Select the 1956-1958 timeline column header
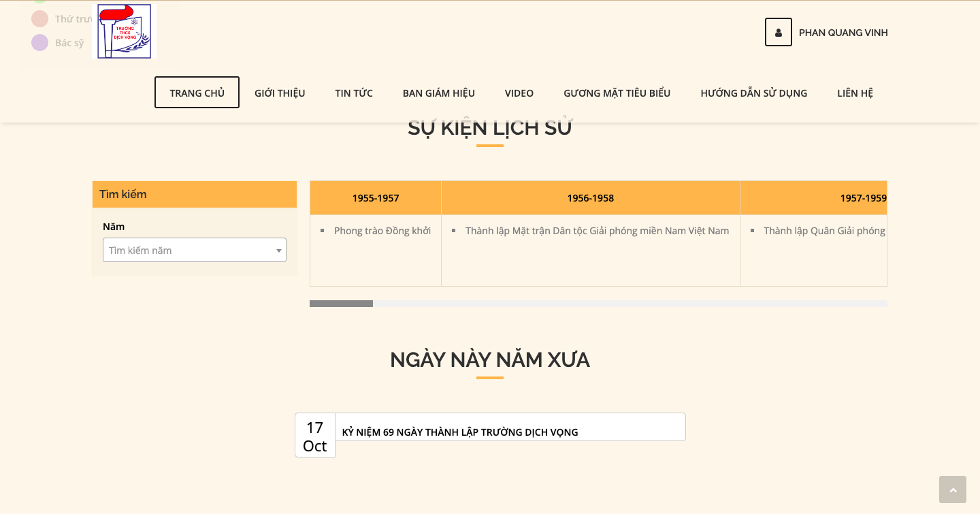This screenshot has width=980, height=514. tap(590, 198)
